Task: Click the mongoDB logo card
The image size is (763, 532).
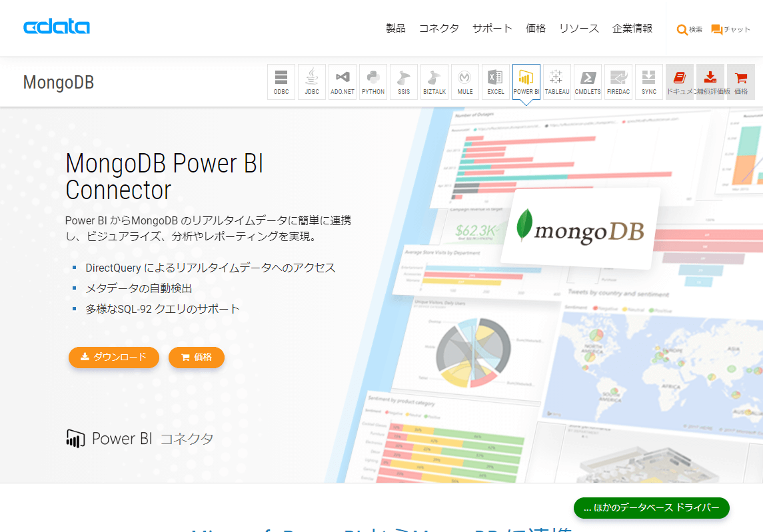Action: pos(580,230)
